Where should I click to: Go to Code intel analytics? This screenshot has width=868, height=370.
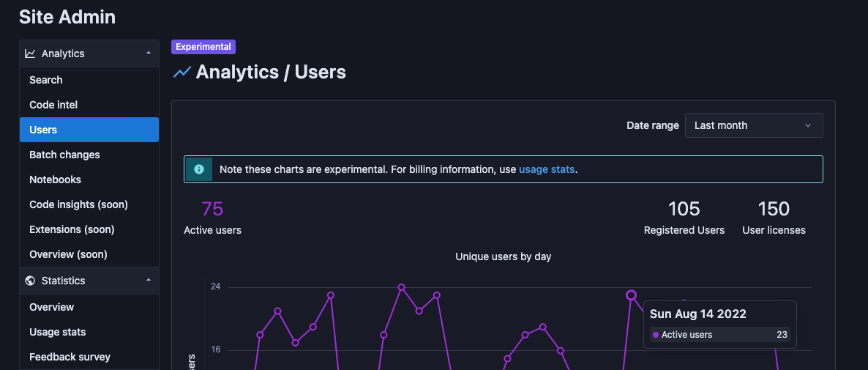pos(89,105)
